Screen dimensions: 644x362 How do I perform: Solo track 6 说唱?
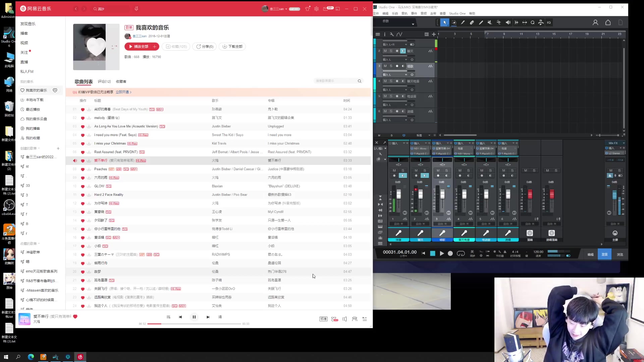[391, 111]
